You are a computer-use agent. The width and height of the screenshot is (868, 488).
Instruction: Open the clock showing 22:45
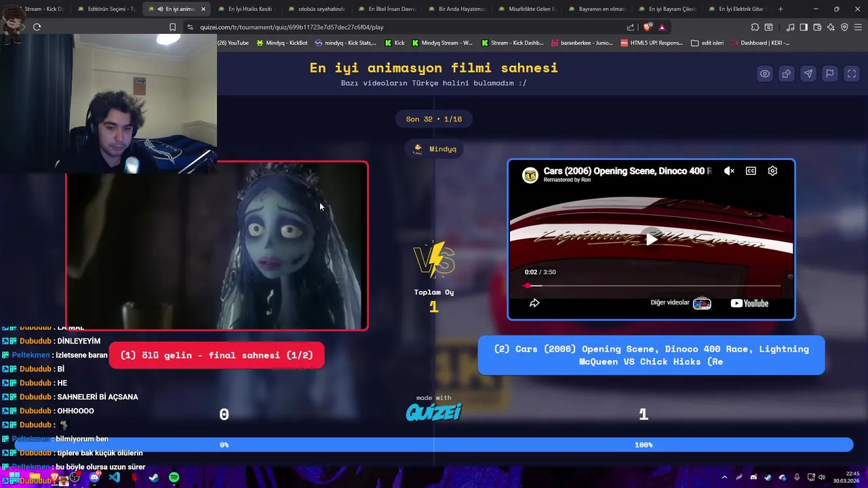click(x=847, y=477)
